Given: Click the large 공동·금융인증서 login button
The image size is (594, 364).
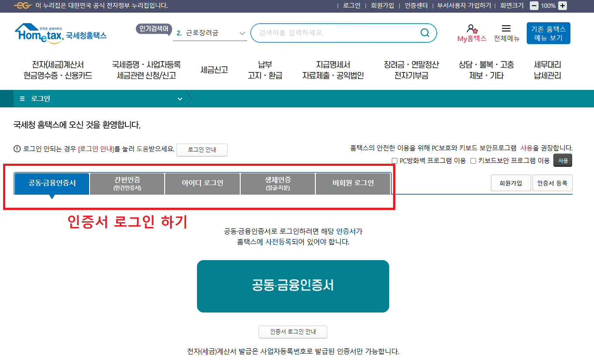Looking at the screenshot, I should pyautogui.click(x=293, y=286).
